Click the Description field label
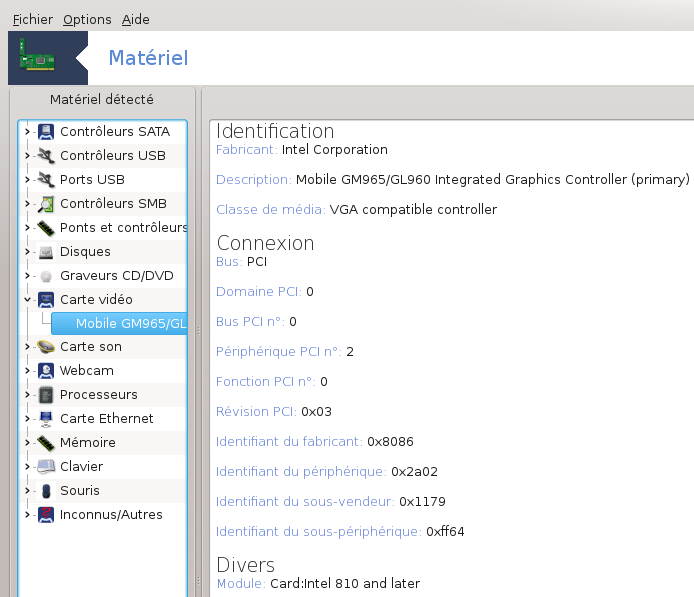The image size is (694, 597). [254, 179]
